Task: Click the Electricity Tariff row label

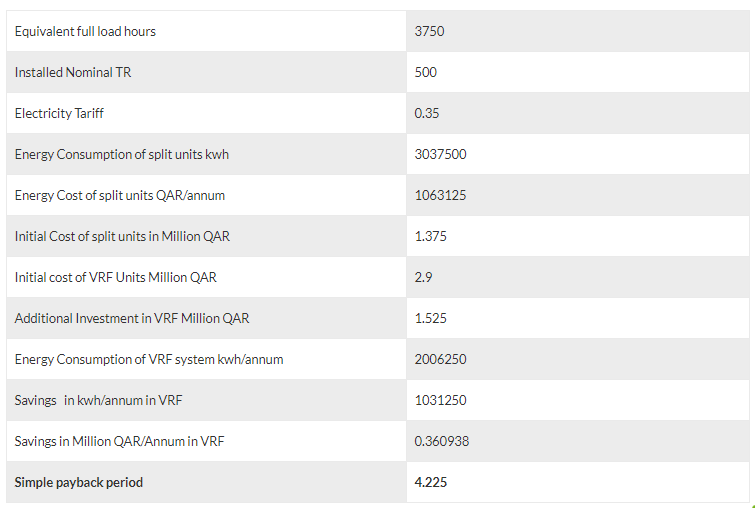Action: 59,113
